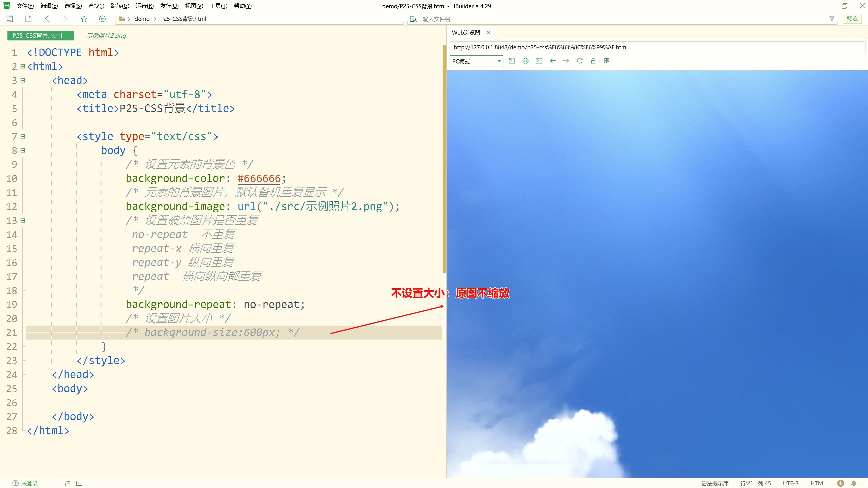Open the PC模式 dropdown

[x=476, y=61]
